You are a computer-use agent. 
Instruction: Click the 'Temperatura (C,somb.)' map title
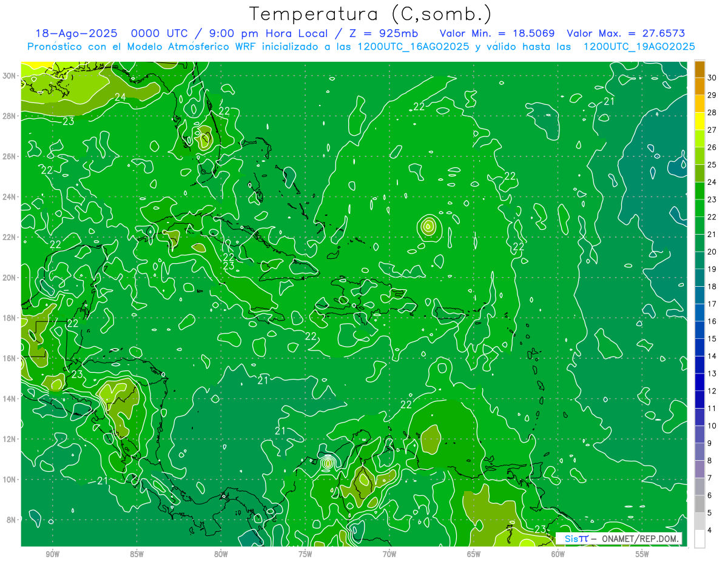(371, 15)
